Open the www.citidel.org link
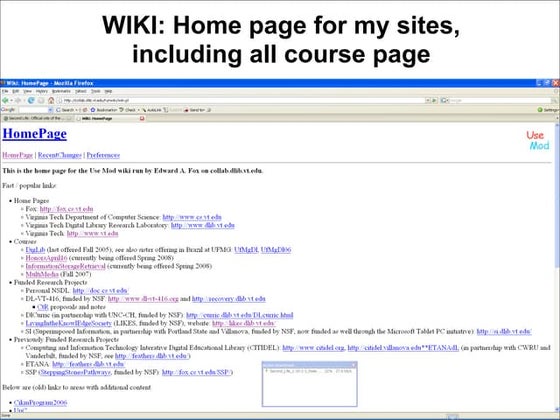Viewport: 560px width, 420px height. click(314, 348)
